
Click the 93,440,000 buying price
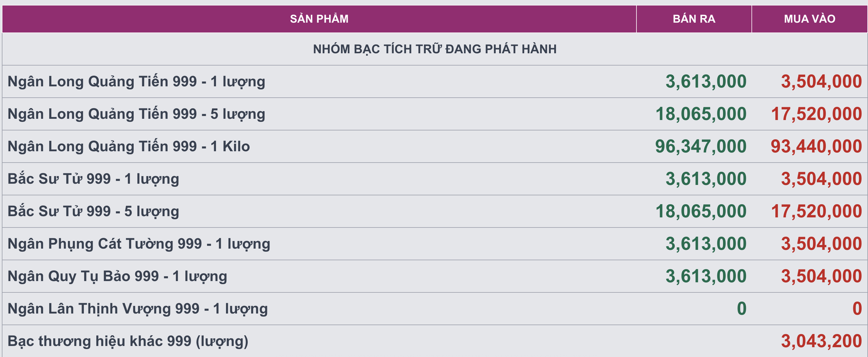click(x=816, y=146)
